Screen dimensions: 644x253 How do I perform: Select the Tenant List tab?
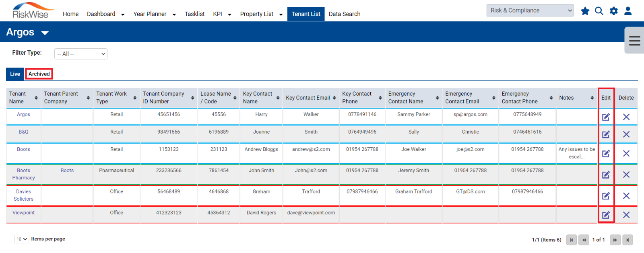306,14
